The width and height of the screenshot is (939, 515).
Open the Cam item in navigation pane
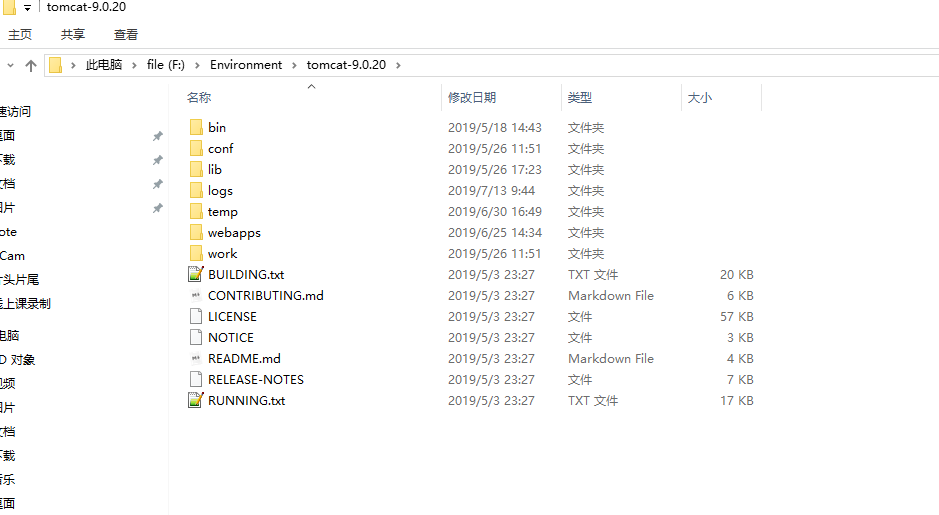coord(13,256)
